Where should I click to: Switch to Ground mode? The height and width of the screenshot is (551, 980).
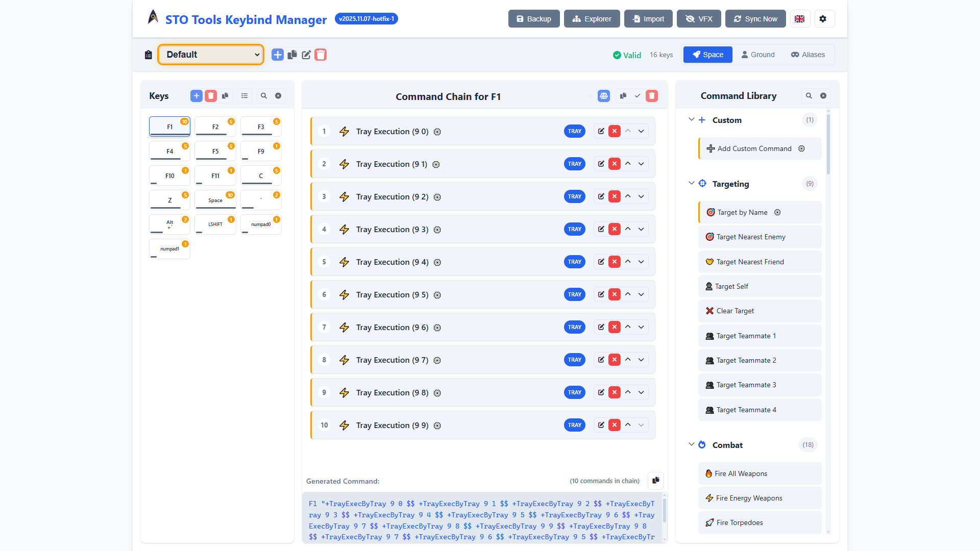[758, 55]
